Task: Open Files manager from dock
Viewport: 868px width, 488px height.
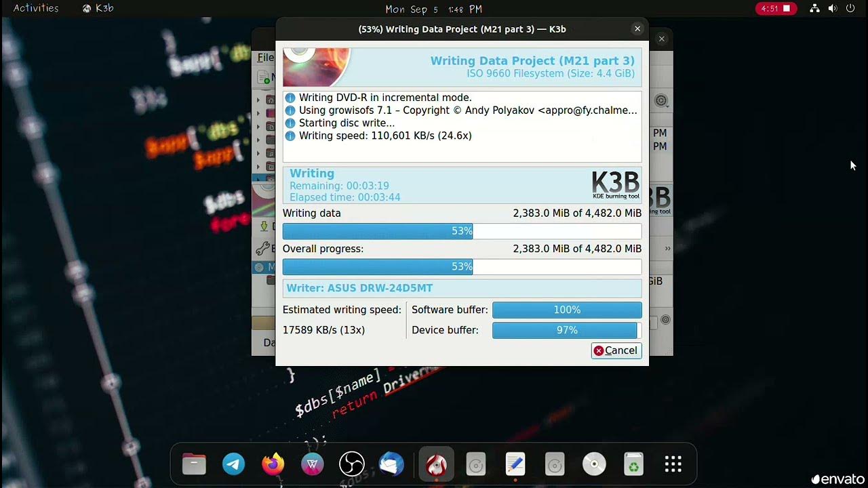Action: [194, 464]
